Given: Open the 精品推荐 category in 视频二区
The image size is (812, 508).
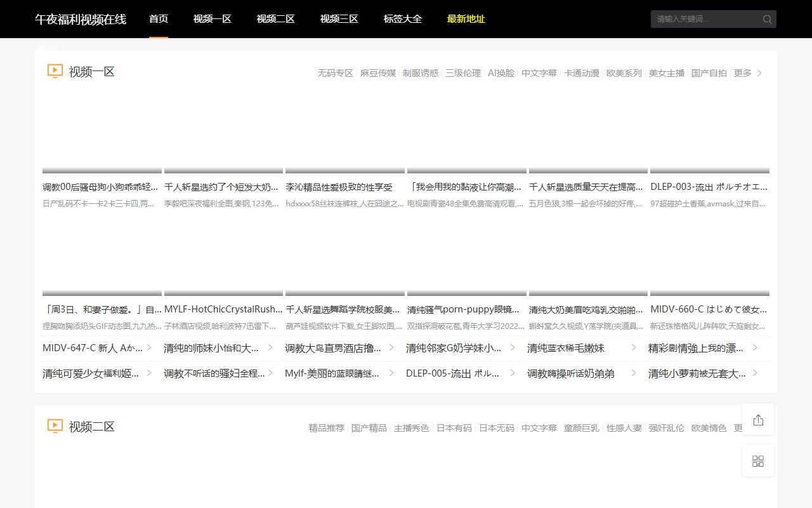Looking at the screenshot, I should (x=327, y=428).
